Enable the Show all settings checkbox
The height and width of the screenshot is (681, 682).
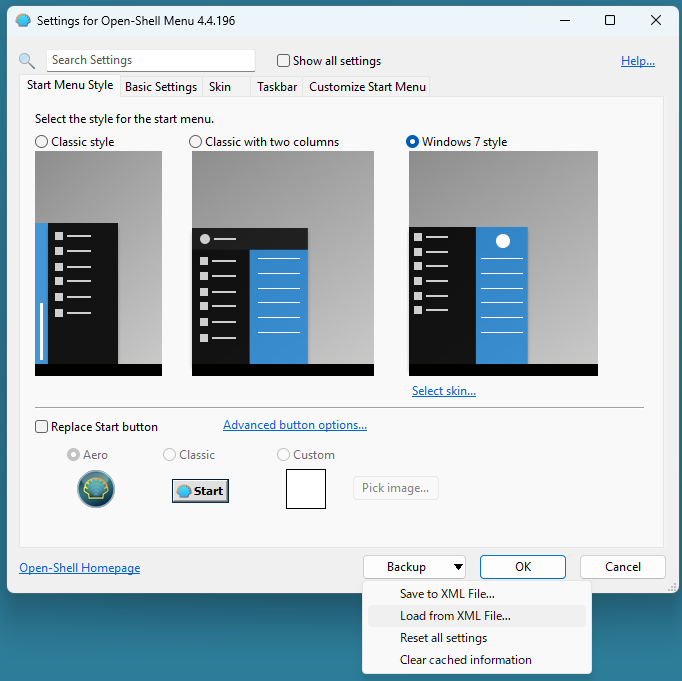(x=284, y=61)
